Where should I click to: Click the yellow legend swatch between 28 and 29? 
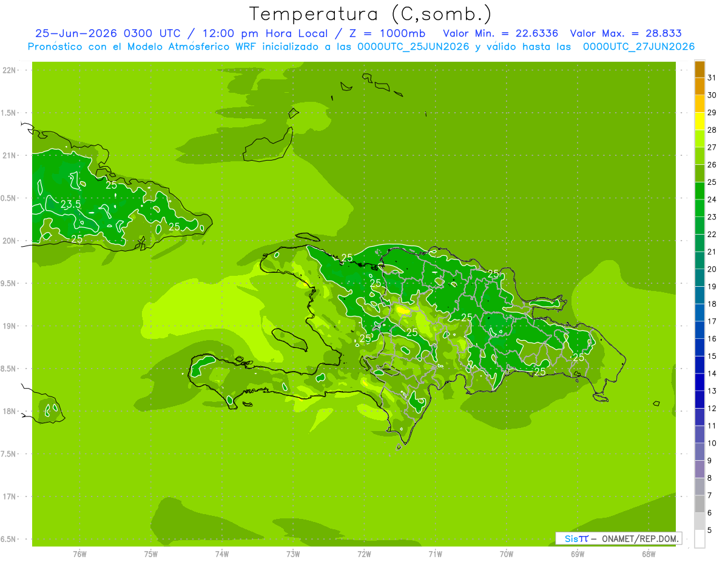coord(699,121)
